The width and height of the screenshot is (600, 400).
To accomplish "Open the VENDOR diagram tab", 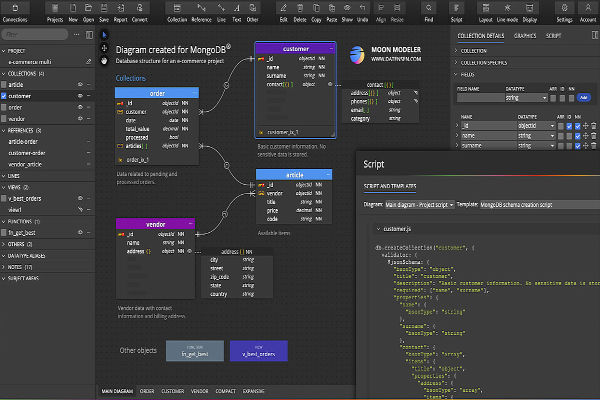I will (x=199, y=391).
